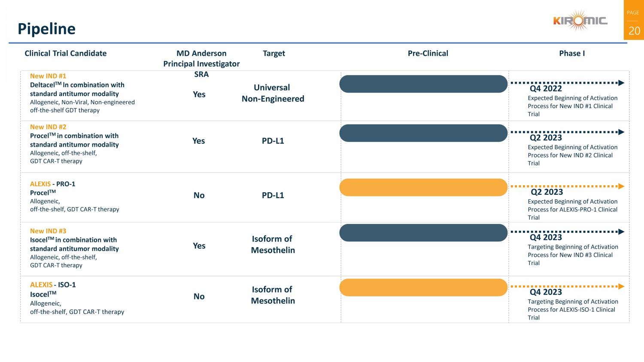This screenshot has width=644, height=362.
Task: Select the Universal Non-Engineered target text
Action: pyautogui.click(x=273, y=93)
